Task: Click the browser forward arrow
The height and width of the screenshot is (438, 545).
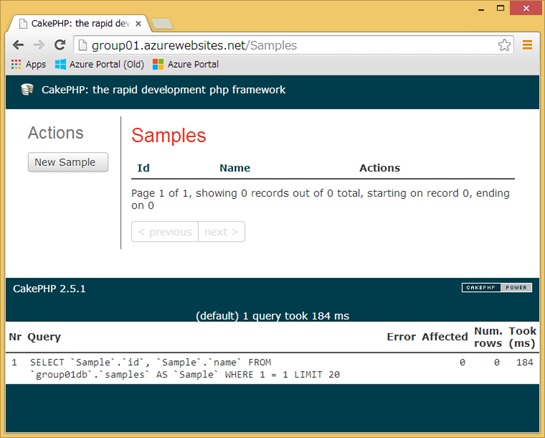Action: (x=39, y=45)
